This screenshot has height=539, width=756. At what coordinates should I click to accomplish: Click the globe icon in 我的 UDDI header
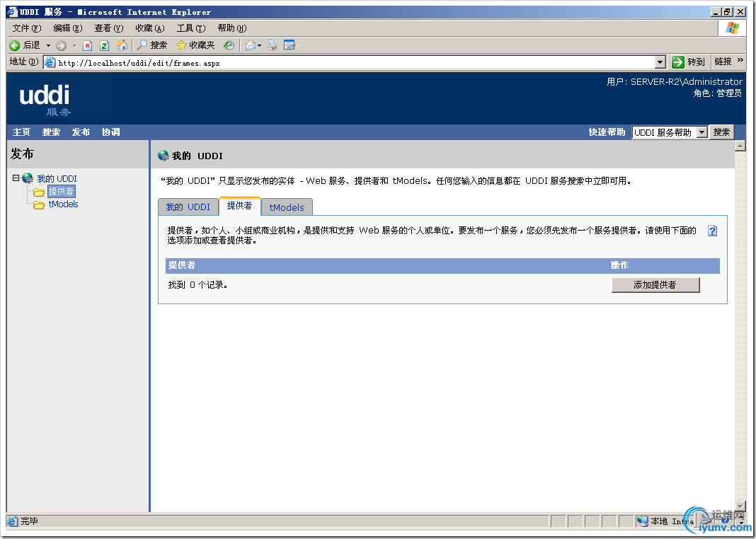click(164, 156)
